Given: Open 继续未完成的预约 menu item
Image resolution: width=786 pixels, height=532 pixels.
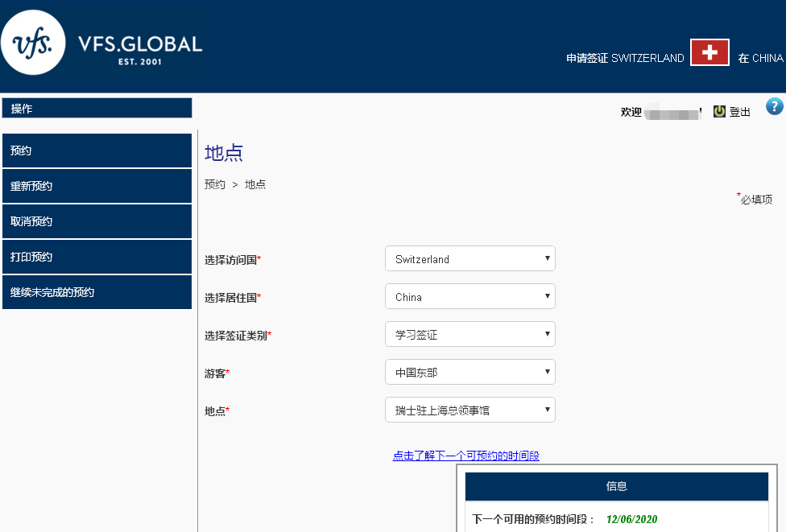Looking at the screenshot, I should coord(97,292).
